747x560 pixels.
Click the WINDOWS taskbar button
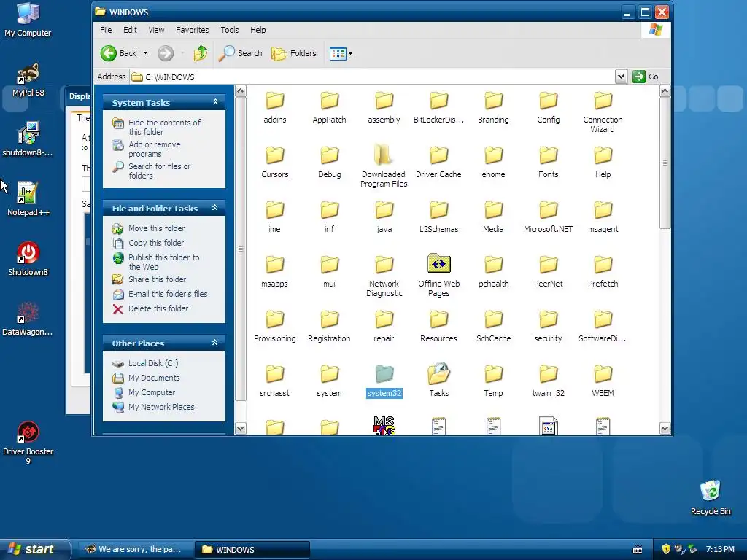[x=252, y=550]
